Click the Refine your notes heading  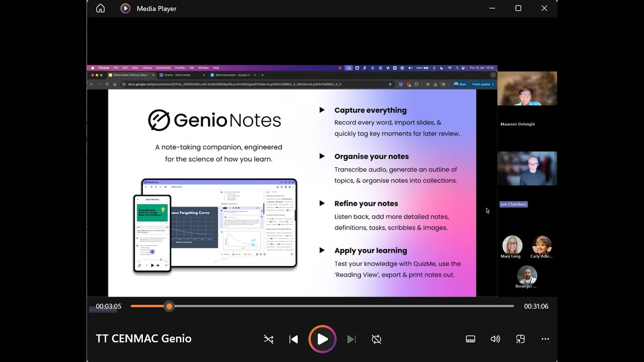tap(366, 204)
